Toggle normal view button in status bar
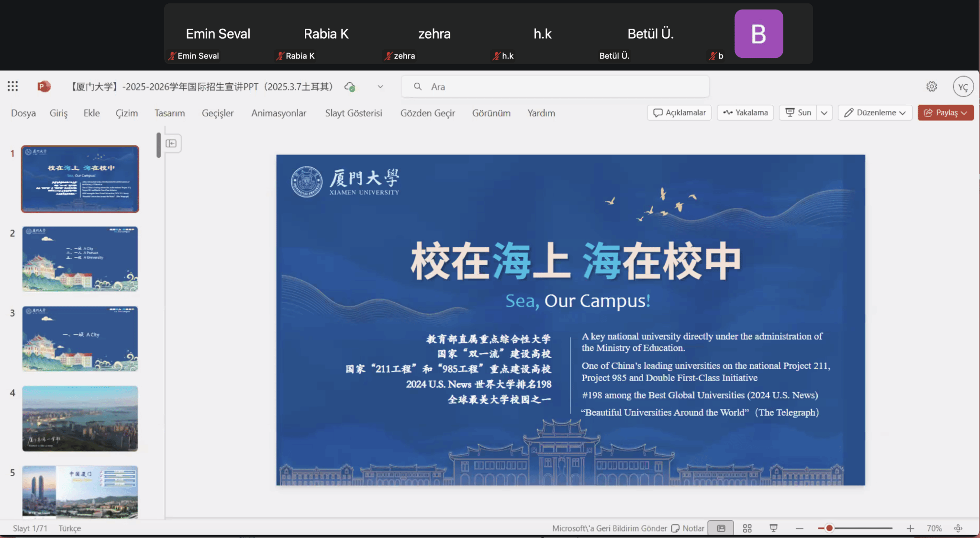Image resolution: width=980 pixels, height=538 pixels. coord(721,528)
